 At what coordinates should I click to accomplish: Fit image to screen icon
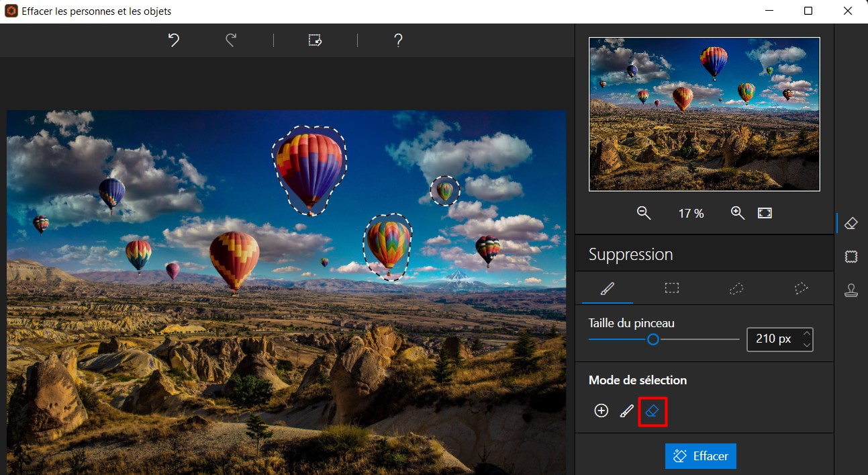pyautogui.click(x=765, y=213)
